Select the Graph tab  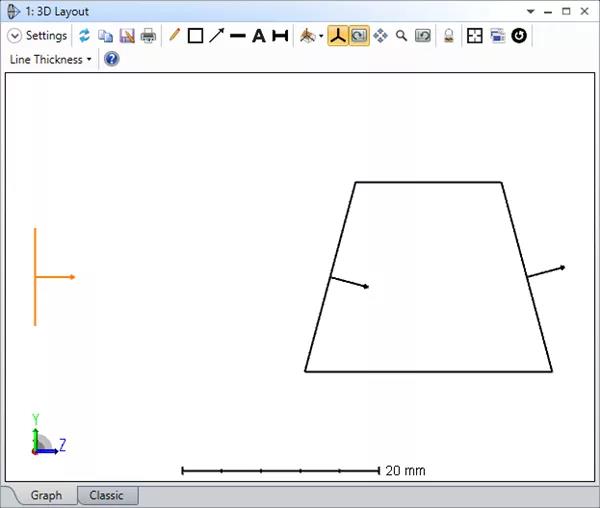[x=46, y=496]
